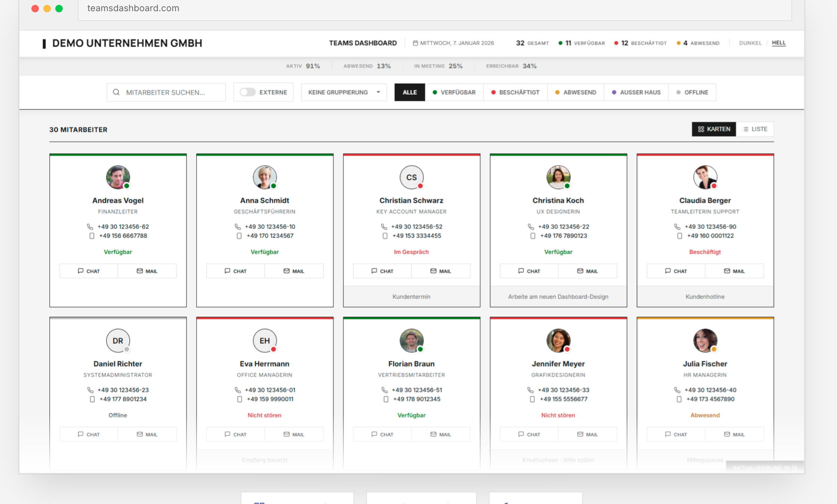Open Florian Braun's profile photo
The image size is (837, 504).
coord(411,340)
